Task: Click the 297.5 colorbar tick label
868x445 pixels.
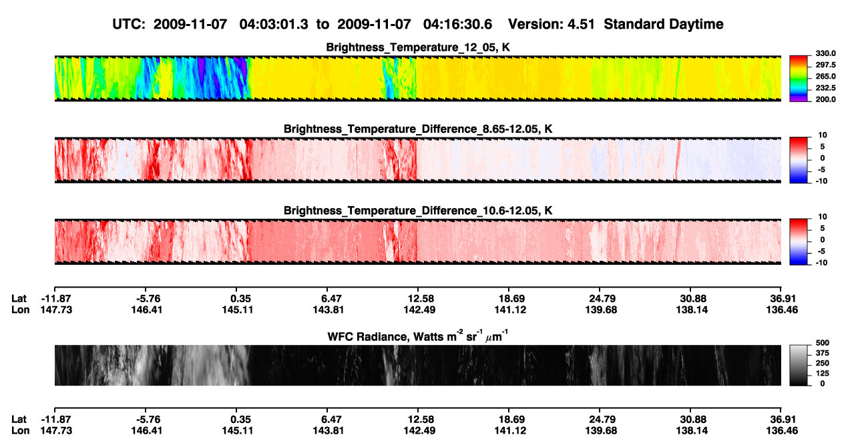Action: tap(825, 65)
